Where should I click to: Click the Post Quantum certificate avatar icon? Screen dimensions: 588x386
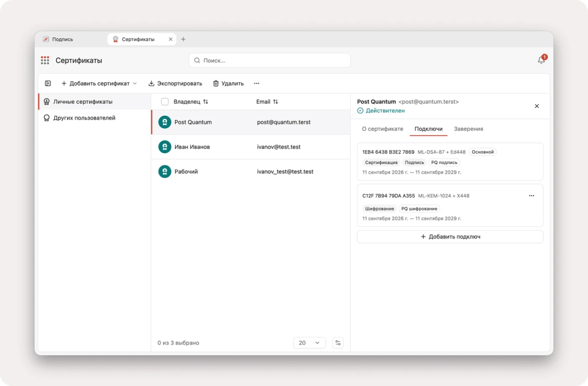tap(165, 122)
